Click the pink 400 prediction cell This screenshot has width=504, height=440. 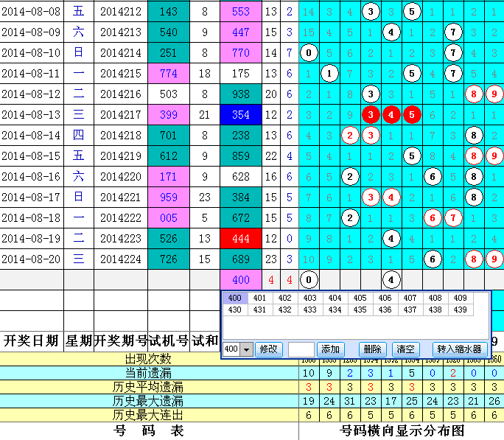pos(241,279)
